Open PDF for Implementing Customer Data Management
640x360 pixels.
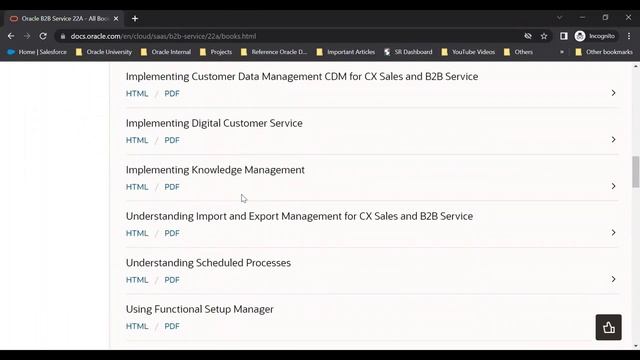[172, 93]
